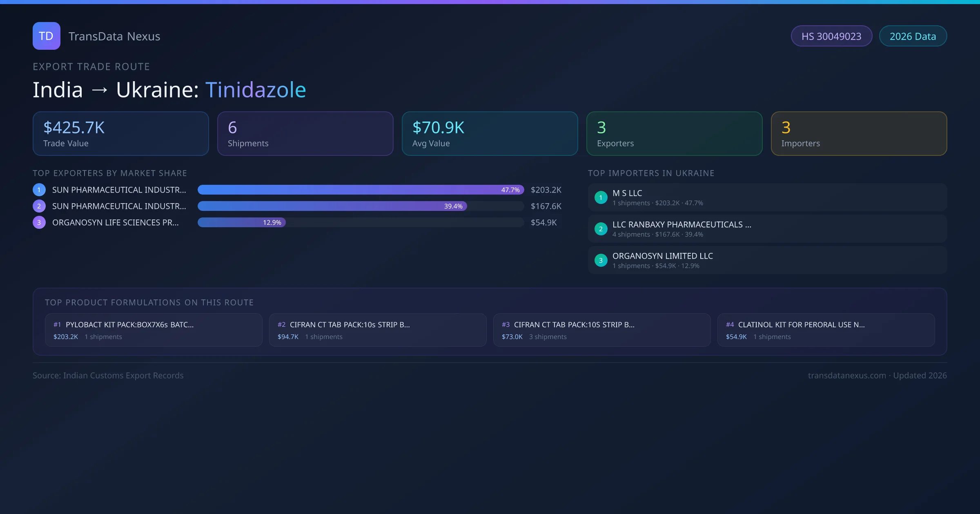Open the PYLOBACT KIT formulation card
The height and width of the screenshot is (514, 980).
[154, 330]
